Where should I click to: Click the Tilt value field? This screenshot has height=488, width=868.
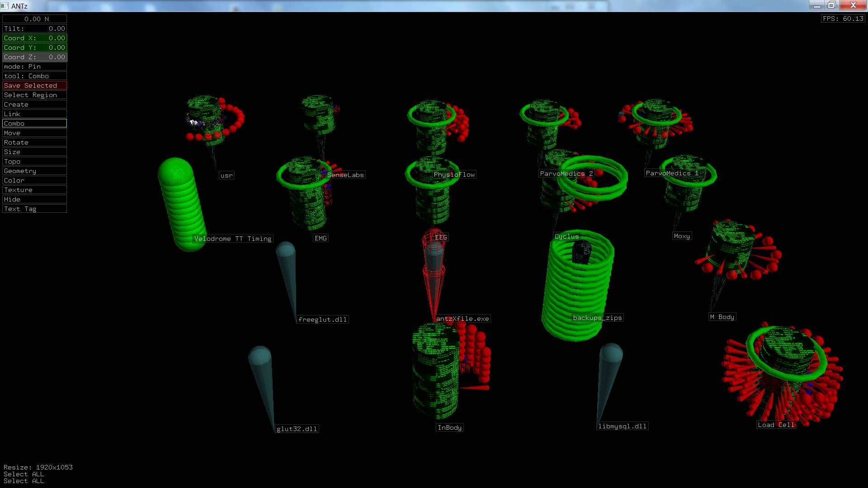[34, 28]
